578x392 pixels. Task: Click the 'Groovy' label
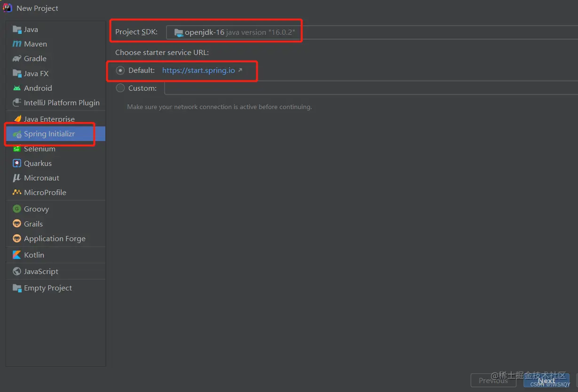coord(36,209)
